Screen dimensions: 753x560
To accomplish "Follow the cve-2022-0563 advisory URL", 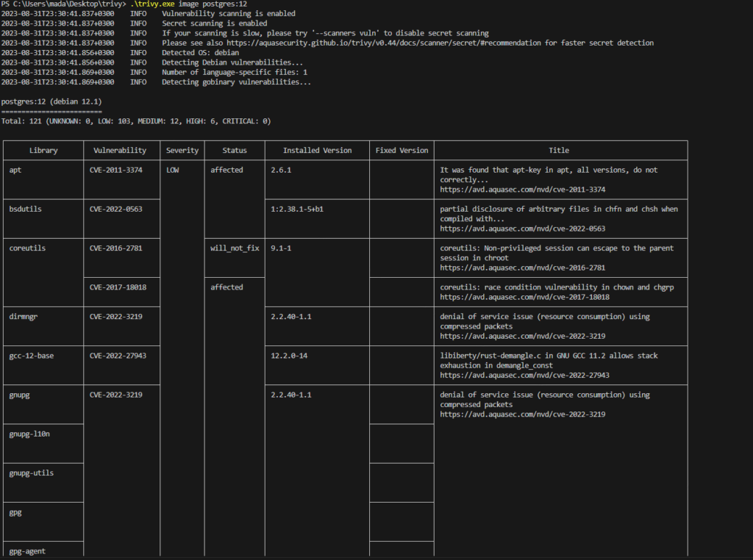I will [x=523, y=229].
